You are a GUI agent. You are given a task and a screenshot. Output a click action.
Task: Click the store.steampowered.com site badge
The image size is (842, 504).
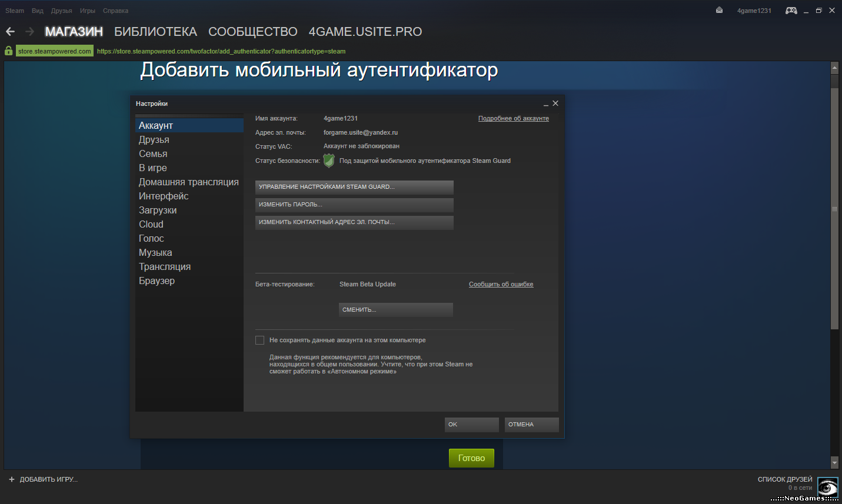54,51
